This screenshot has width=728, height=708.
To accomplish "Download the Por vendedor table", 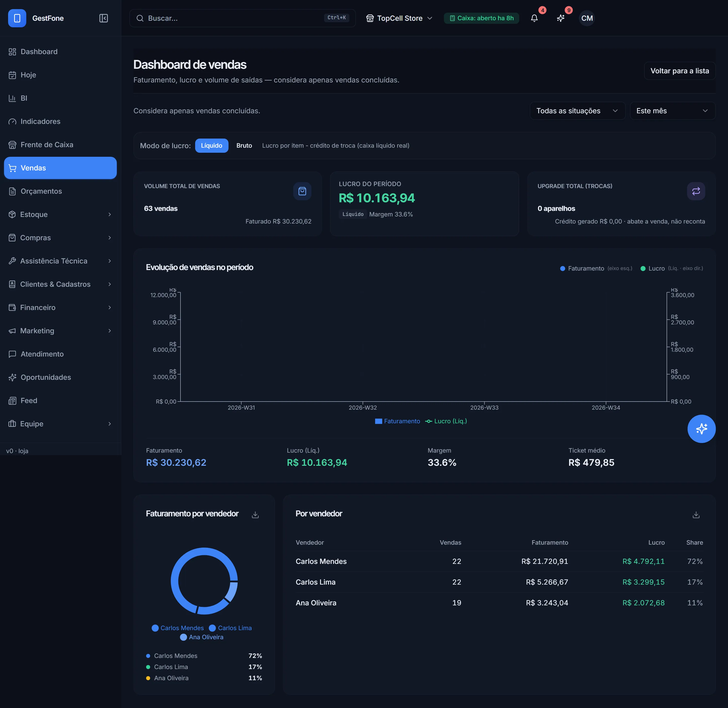I will tap(696, 515).
